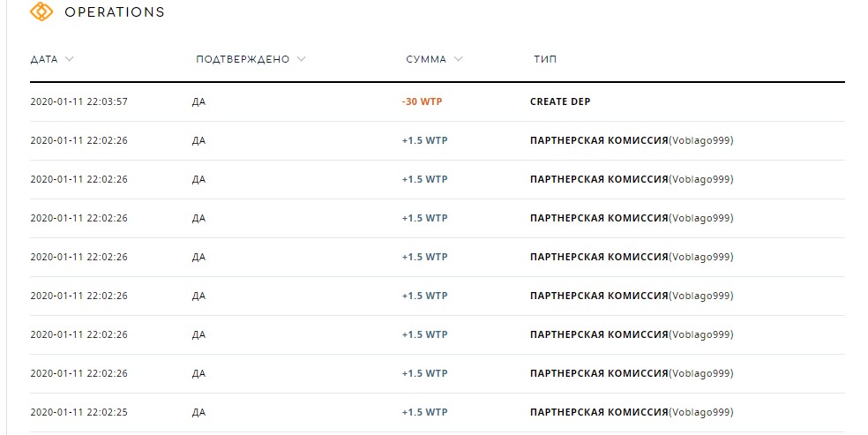
Task: Open Voblago999 partner link in last row
Action: point(700,412)
